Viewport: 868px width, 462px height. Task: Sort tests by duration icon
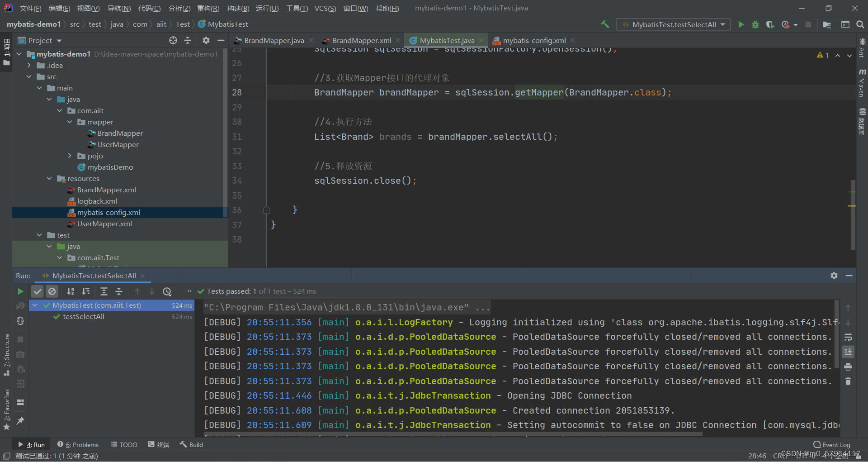(85, 291)
